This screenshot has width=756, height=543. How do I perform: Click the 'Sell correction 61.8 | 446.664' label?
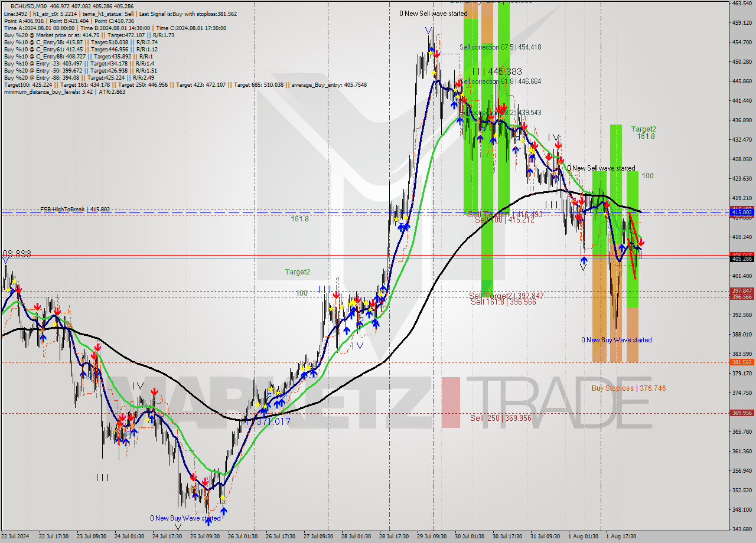[500, 81]
